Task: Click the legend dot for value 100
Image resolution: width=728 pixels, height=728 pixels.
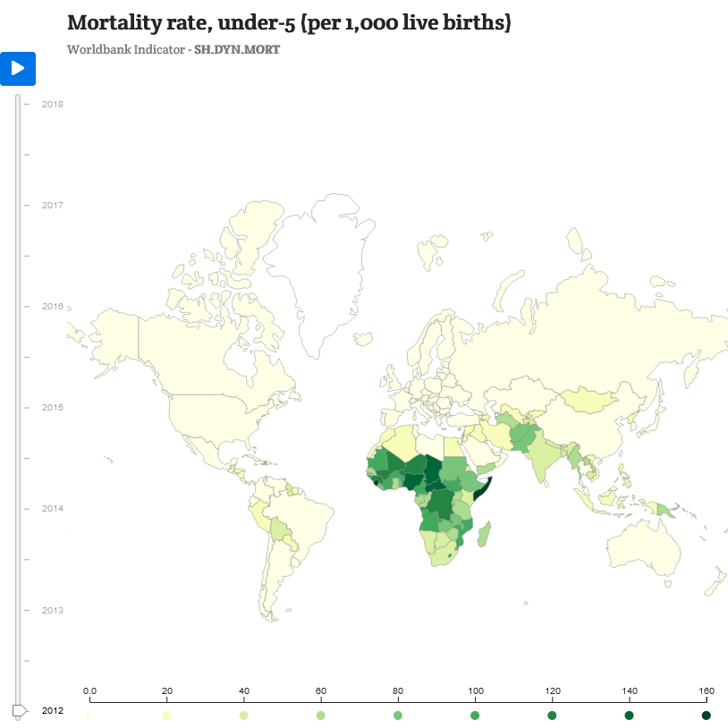Action: [475, 715]
